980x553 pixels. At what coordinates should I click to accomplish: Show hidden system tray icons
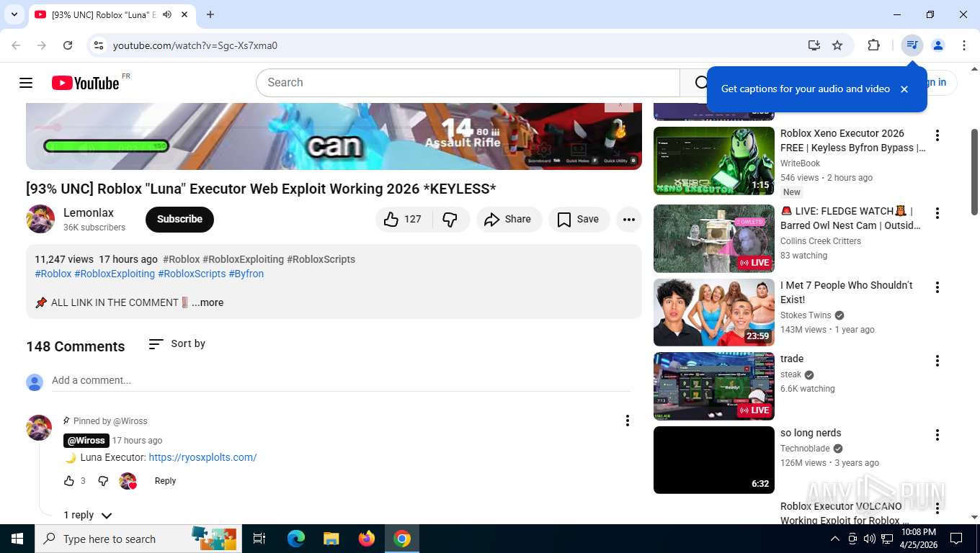(x=835, y=539)
